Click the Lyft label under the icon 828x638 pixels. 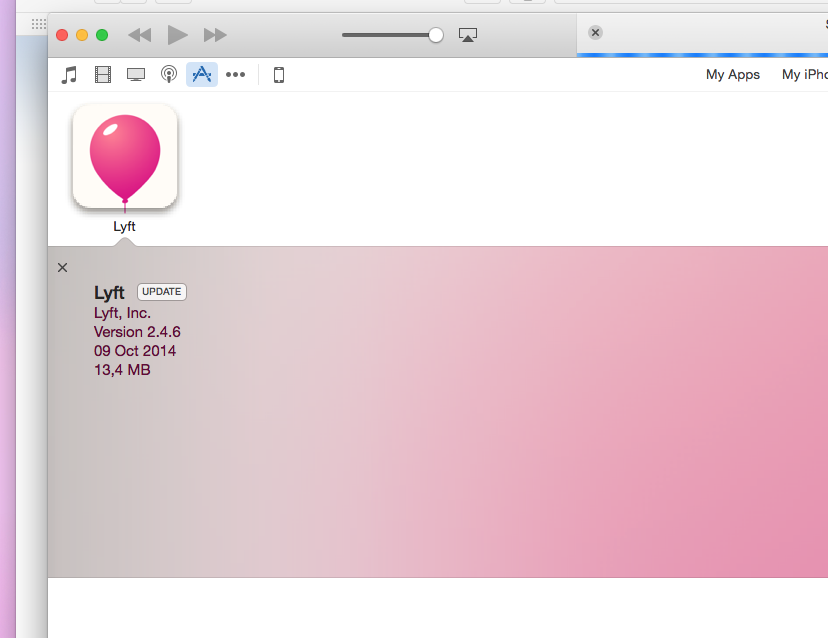(x=124, y=226)
